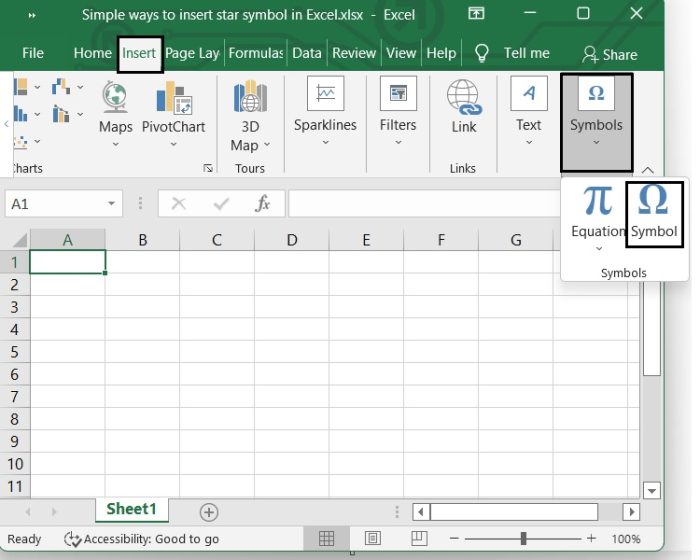Open the Formulas tab

tap(255, 53)
